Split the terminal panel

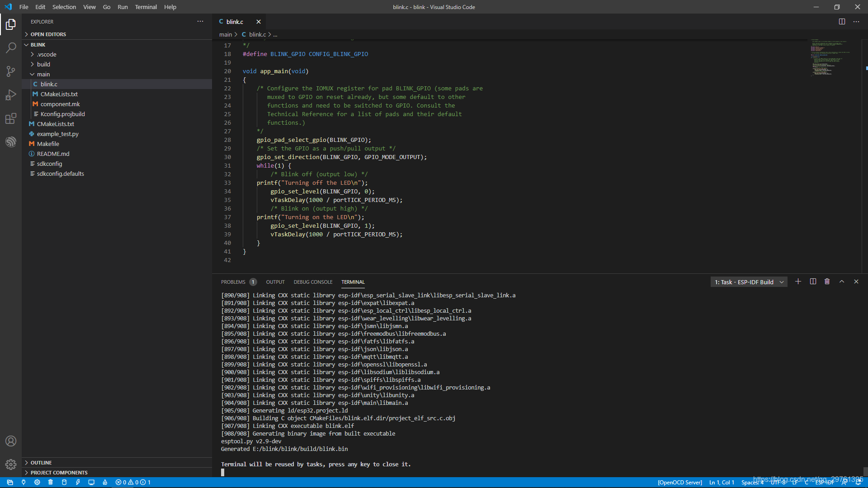(x=813, y=282)
